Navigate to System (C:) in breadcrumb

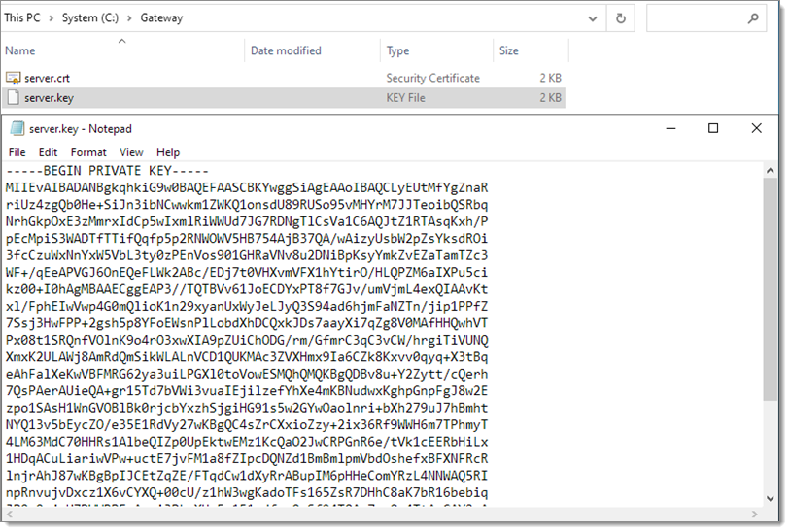pos(90,18)
